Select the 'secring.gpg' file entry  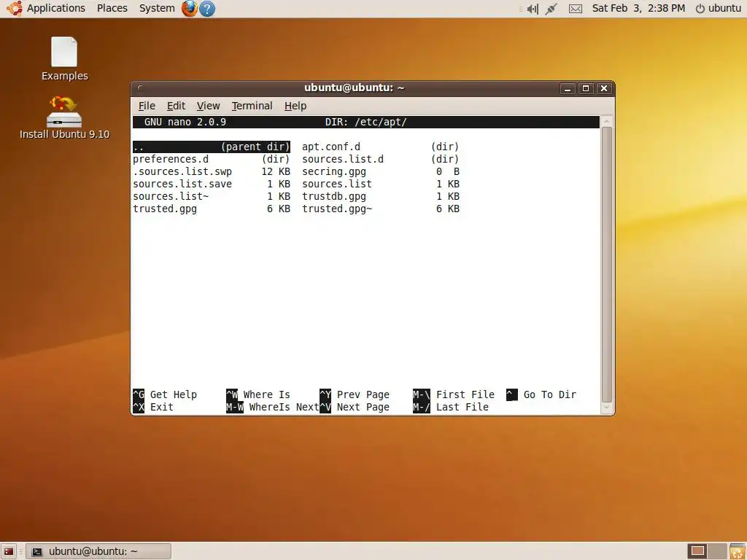click(381, 171)
